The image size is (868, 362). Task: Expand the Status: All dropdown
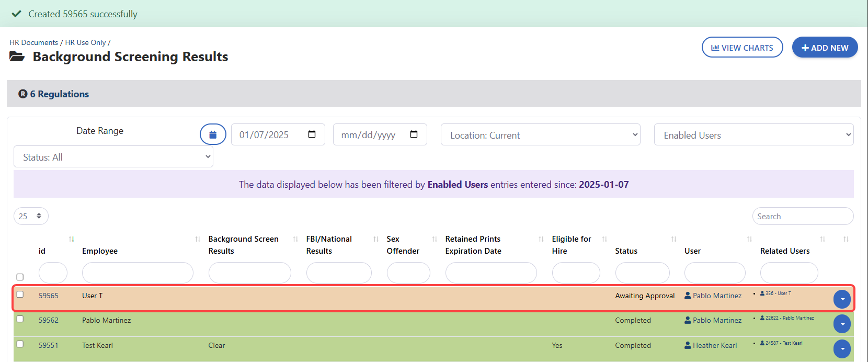coord(113,157)
